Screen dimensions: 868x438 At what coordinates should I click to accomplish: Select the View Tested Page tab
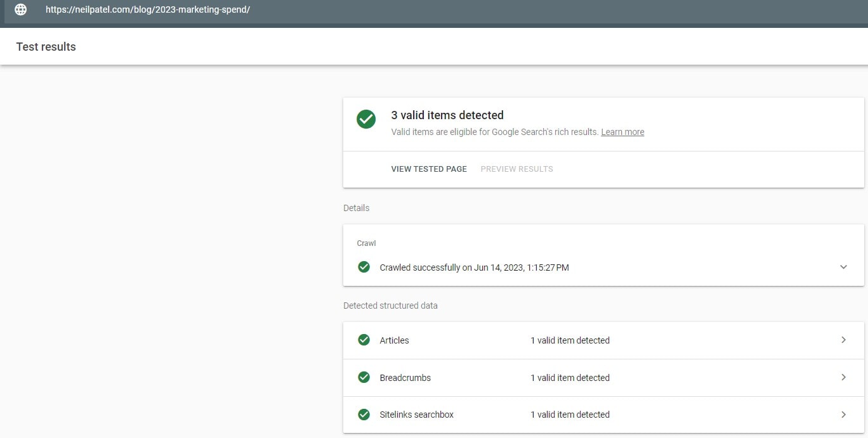click(428, 169)
